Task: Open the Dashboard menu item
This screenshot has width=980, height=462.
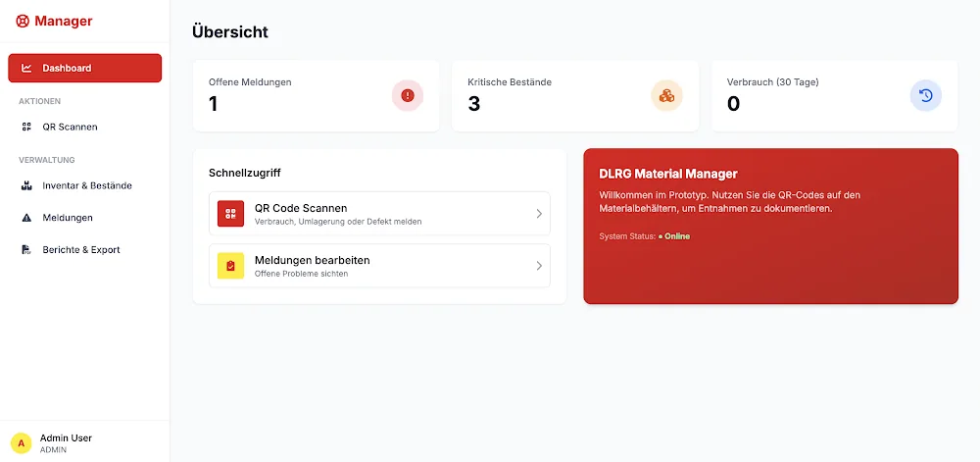Action: click(85, 68)
